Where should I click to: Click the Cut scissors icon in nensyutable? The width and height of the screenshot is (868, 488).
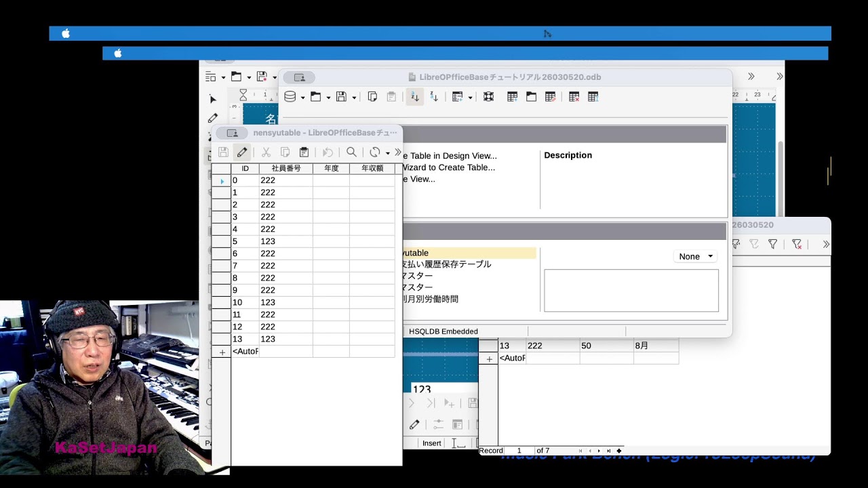click(266, 152)
